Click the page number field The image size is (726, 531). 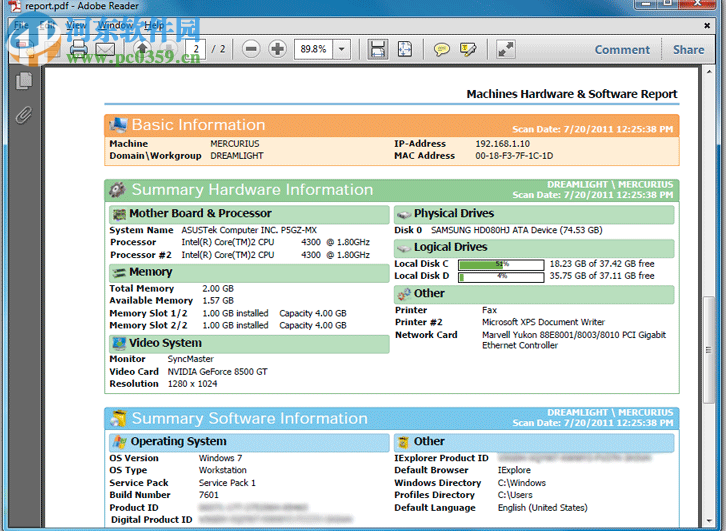tap(195, 49)
